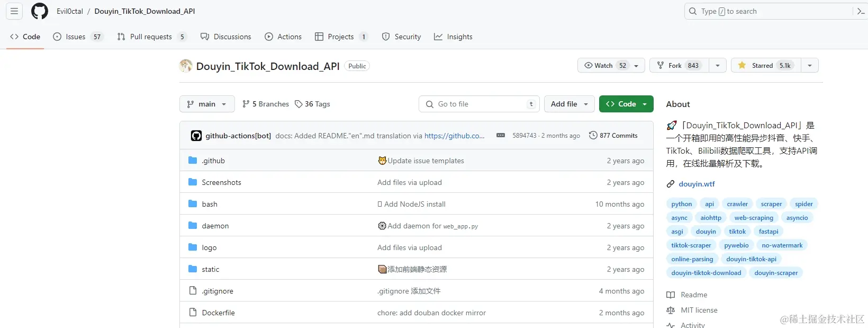The width and height of the screenshot is (868, 328).
Task: Click the github-actions[bot] avatar
Action: 196,136
